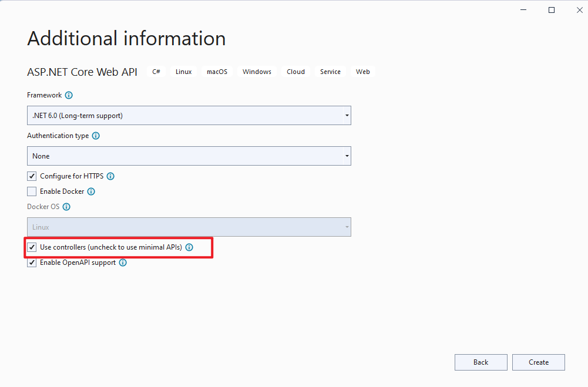Uncheck Use controllers checkbox
Screen dimensions: 588x387
(32, 247)
